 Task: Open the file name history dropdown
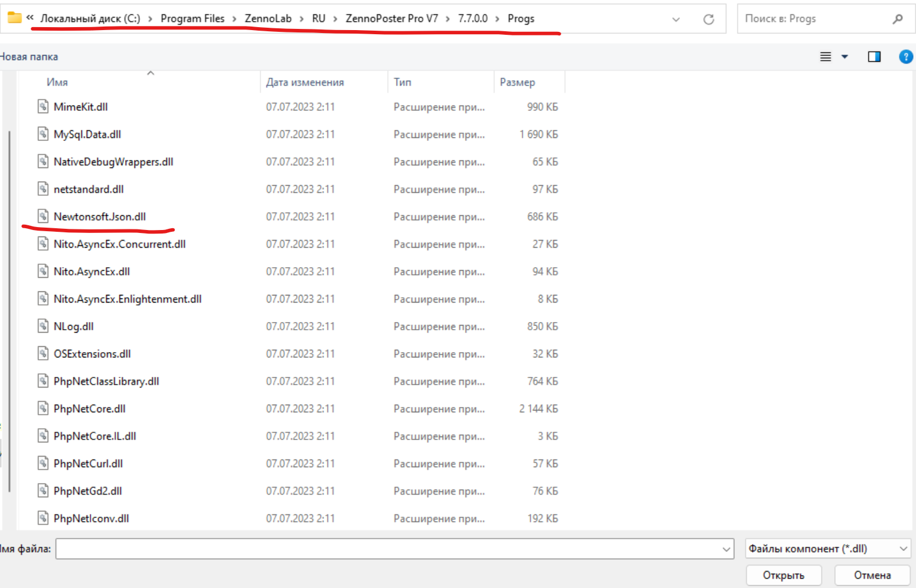pos(726,549)
